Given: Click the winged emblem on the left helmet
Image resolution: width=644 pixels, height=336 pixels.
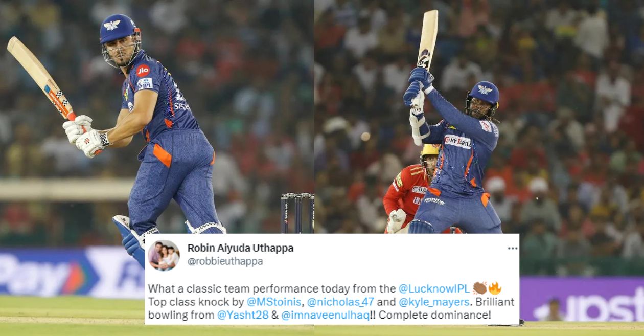Looking at the screenshot, I should 112,25.
